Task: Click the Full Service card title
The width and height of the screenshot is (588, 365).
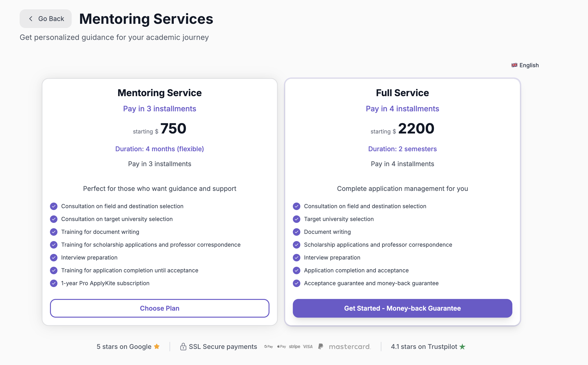Action: click(402, 93)
